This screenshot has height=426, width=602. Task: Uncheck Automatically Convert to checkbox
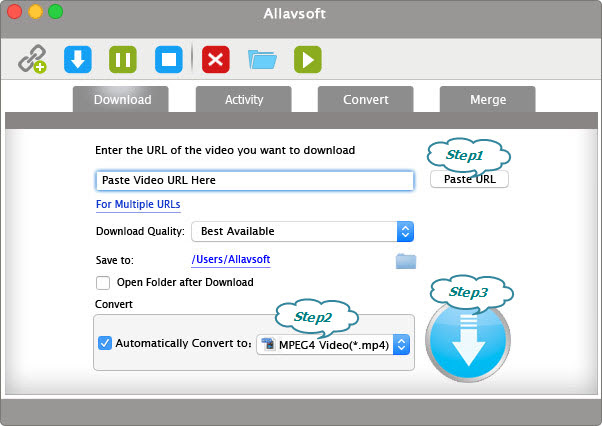104,343
